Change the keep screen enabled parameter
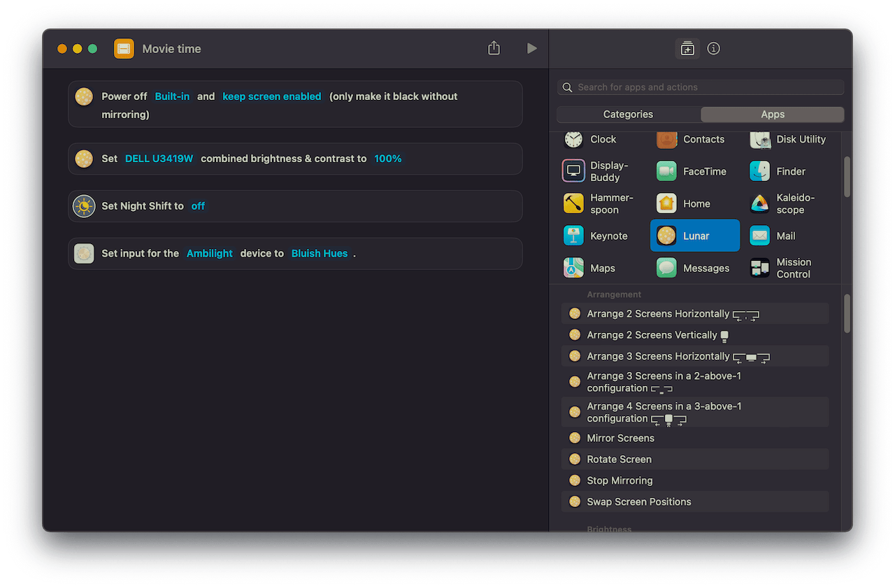 click(272, 96)
